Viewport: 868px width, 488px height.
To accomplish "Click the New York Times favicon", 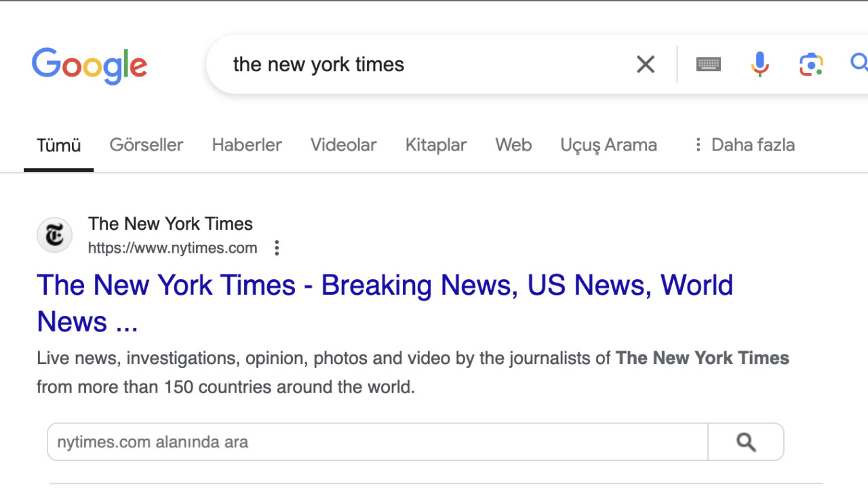I will click(x=54, y=235).
